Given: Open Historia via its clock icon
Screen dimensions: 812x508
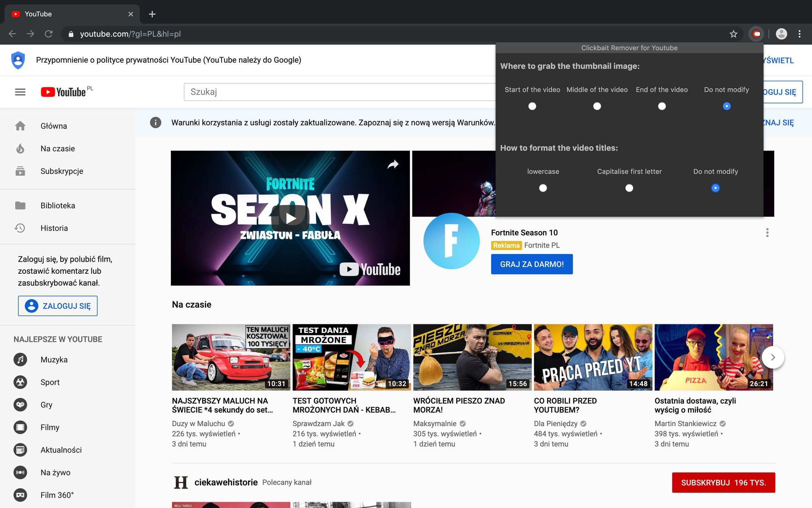Looking at the screenshot, I should point(20,228).
